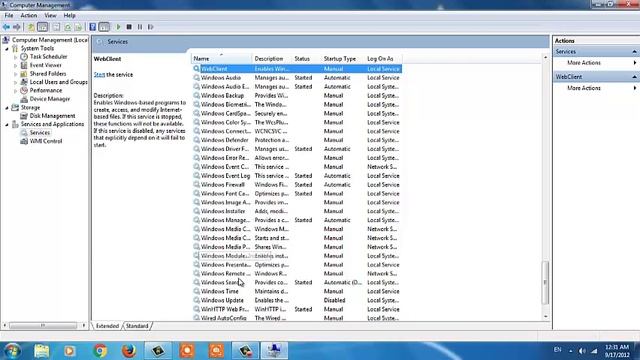
Task: Select the Windows Installer service row
Action: point(297,211)
